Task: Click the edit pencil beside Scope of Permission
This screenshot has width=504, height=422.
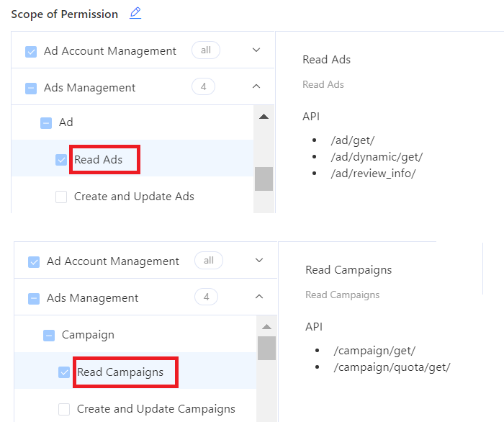Action: [135, 13]
